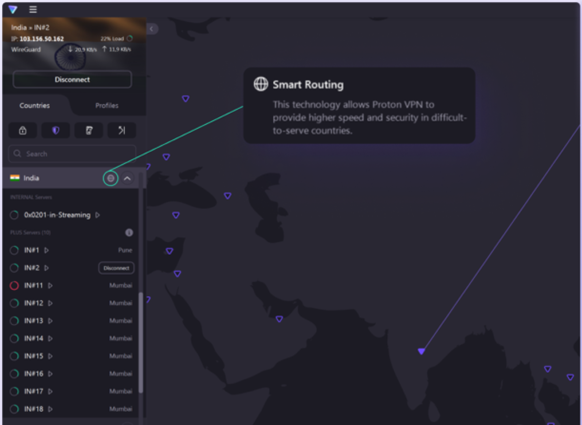Click the IN#1 streaming play icon

pos(46,250)
